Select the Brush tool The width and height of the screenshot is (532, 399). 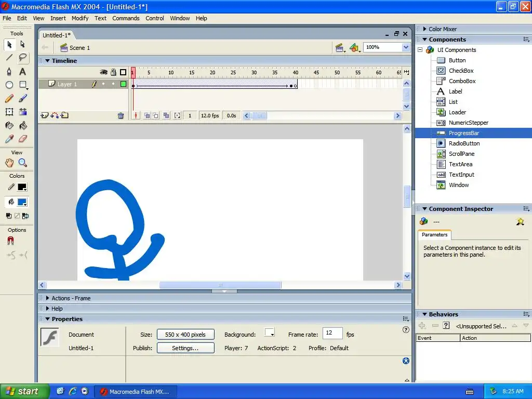pyautogui.click(x=23, y=98)
